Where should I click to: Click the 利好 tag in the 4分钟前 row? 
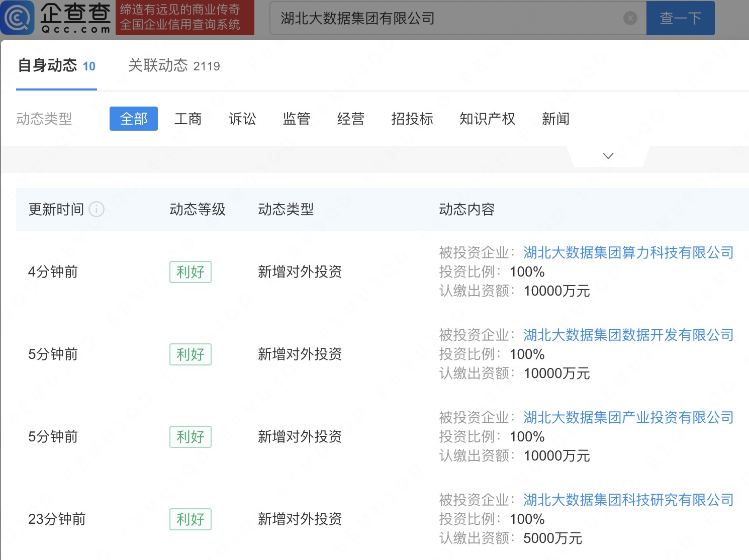(191, 272)
